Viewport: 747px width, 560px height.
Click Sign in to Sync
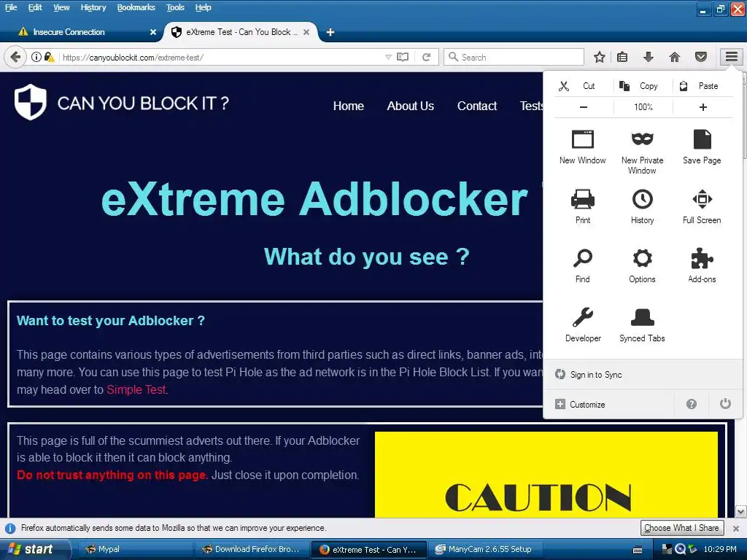pyautogui.click(x=643, y=375)
